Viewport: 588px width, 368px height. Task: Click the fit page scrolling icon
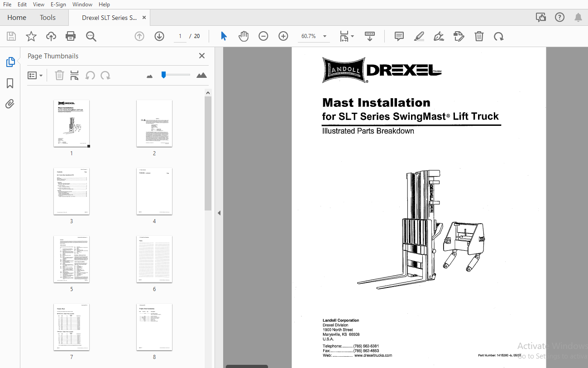coord(344,36)
